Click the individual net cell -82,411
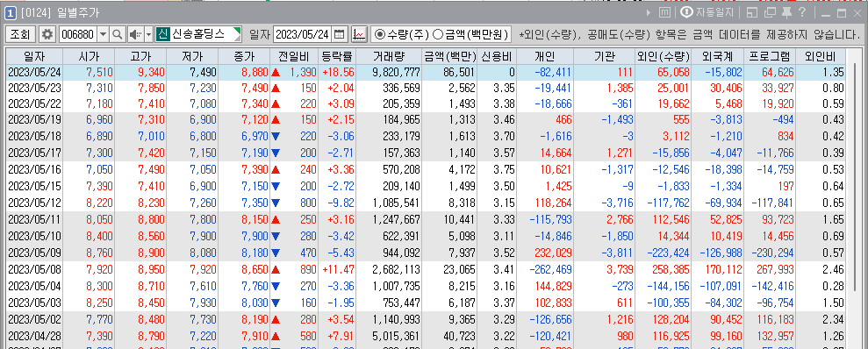The width and height of the screenshot is (868, 349). (545, 73)
